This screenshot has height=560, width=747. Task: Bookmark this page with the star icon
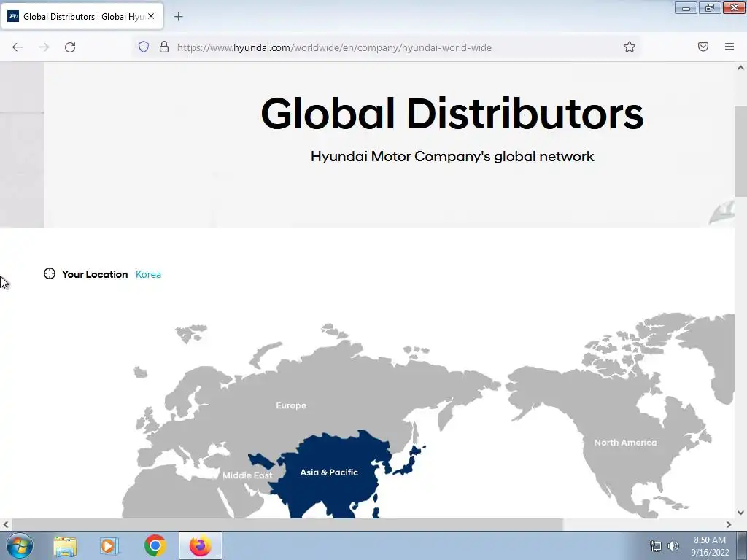tap(630, 47)
